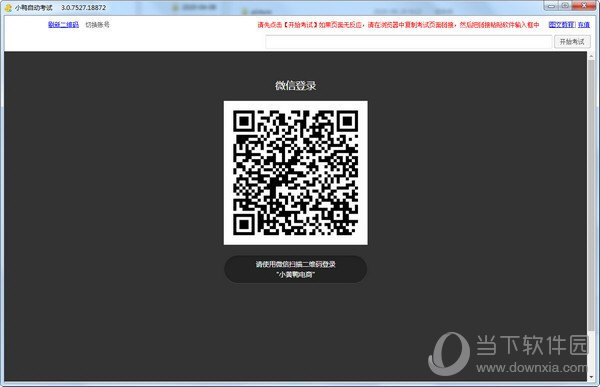Click the 微信登录 heading text

click(x=295, y=85)
